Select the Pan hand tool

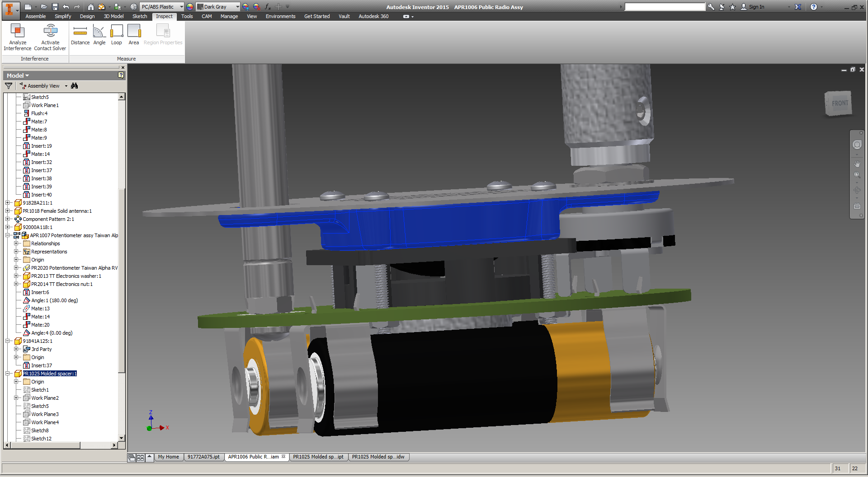pos(857,164)
